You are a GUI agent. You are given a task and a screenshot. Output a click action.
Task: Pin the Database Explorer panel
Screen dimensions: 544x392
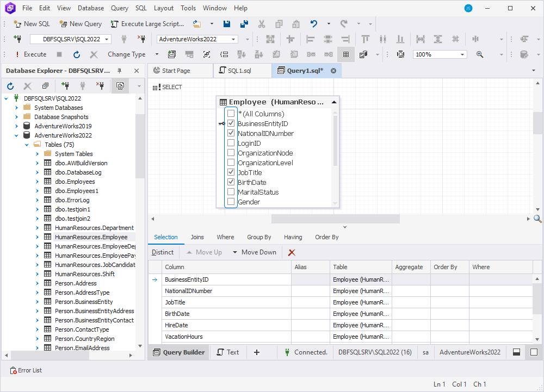(x=119, y=71)
